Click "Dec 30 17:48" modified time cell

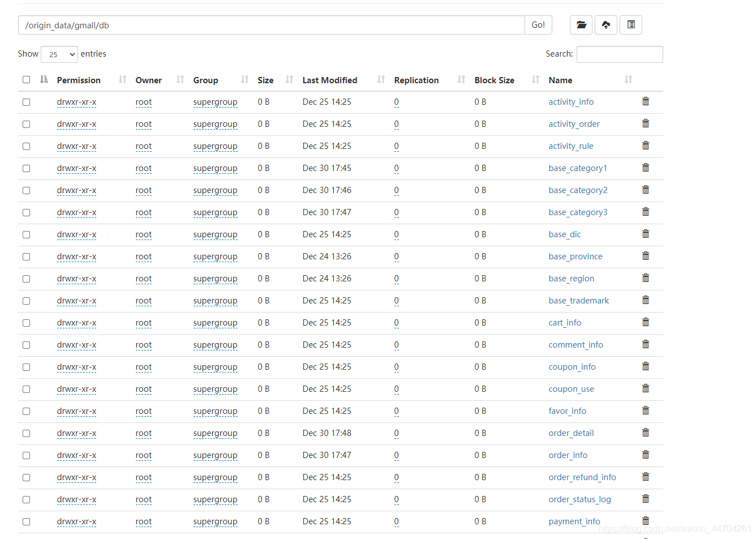(x=327, y=433)
